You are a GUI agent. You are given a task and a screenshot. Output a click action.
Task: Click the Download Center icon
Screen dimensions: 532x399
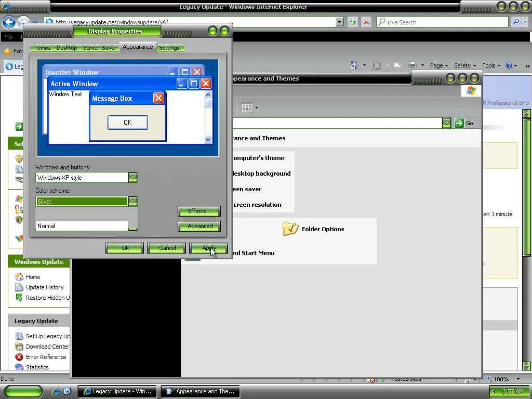[x=19, y=347]
